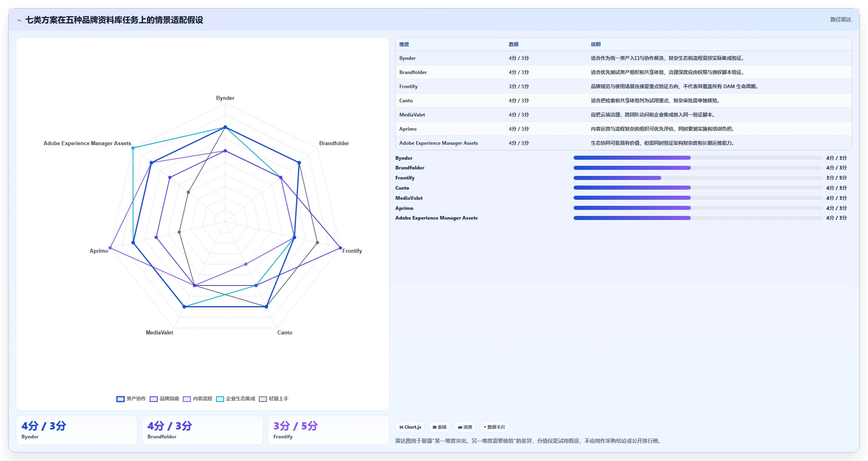This screenshot has height=461, width=868.
Task: Toggle the 企业生态集成 legend series
Action: [x=236, y=399]
